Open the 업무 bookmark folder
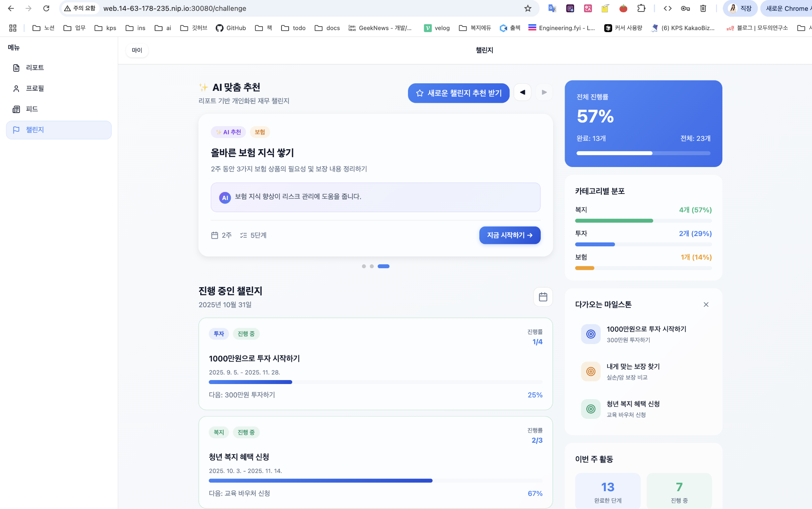 75,28
